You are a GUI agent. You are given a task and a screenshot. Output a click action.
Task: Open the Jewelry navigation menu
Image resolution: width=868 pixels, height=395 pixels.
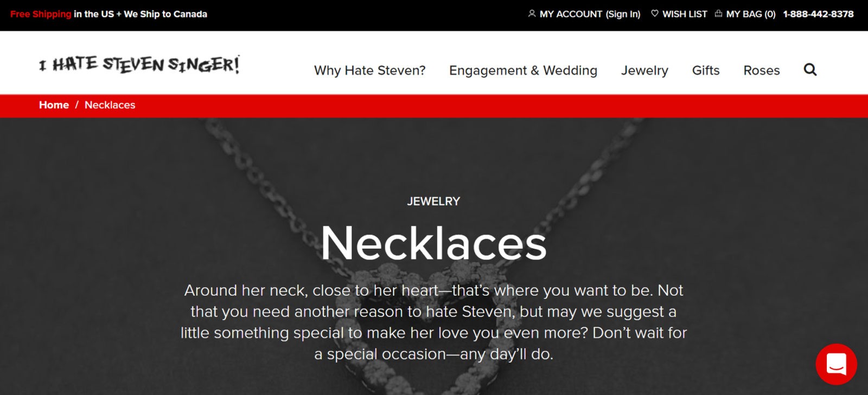point(644,70)
